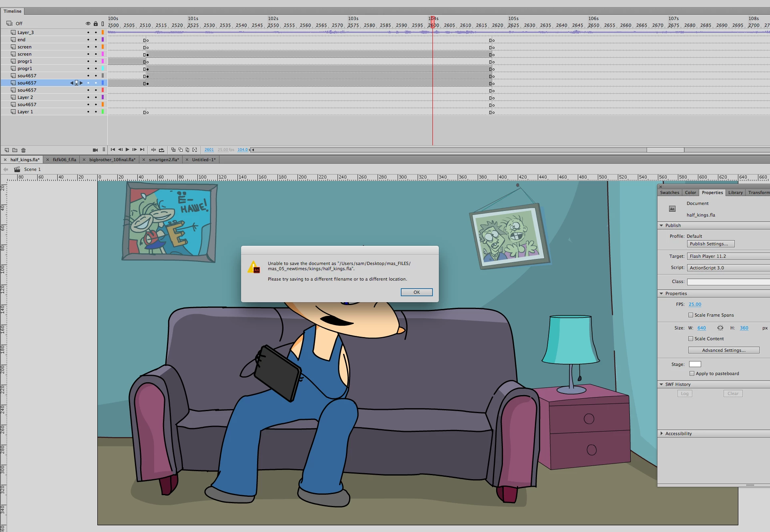Click the New Folder icon

[15, 150]
